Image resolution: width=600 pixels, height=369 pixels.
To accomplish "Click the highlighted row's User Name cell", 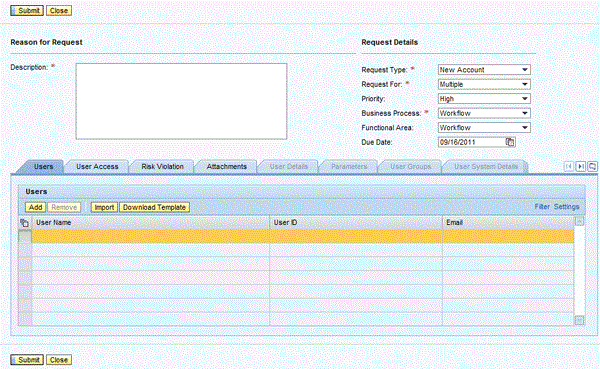I will 151,236.
